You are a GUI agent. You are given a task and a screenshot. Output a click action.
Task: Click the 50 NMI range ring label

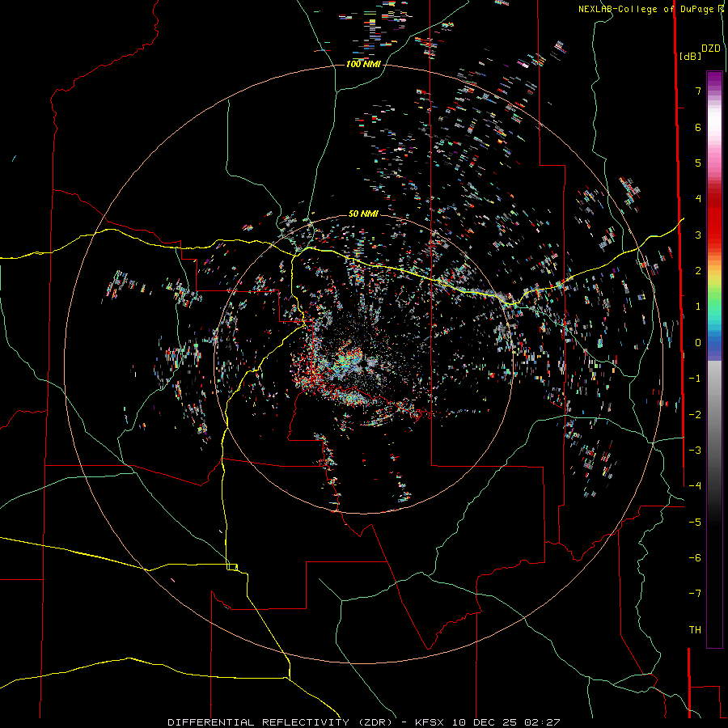coord(363,214)
